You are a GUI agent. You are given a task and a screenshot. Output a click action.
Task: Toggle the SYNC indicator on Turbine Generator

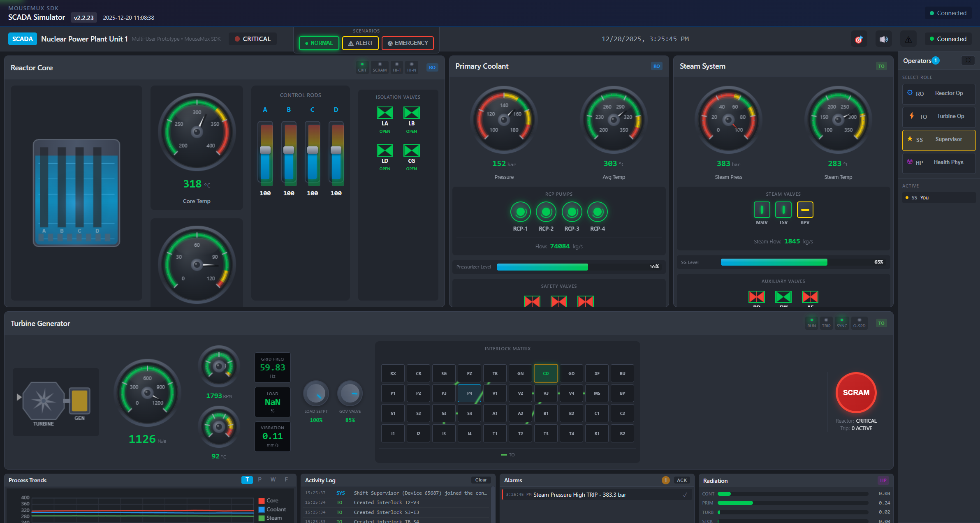pos(842,322)
